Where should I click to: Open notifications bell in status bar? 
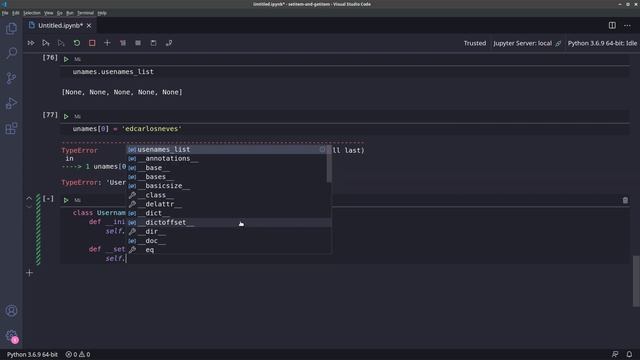click(x=629, y=354)
